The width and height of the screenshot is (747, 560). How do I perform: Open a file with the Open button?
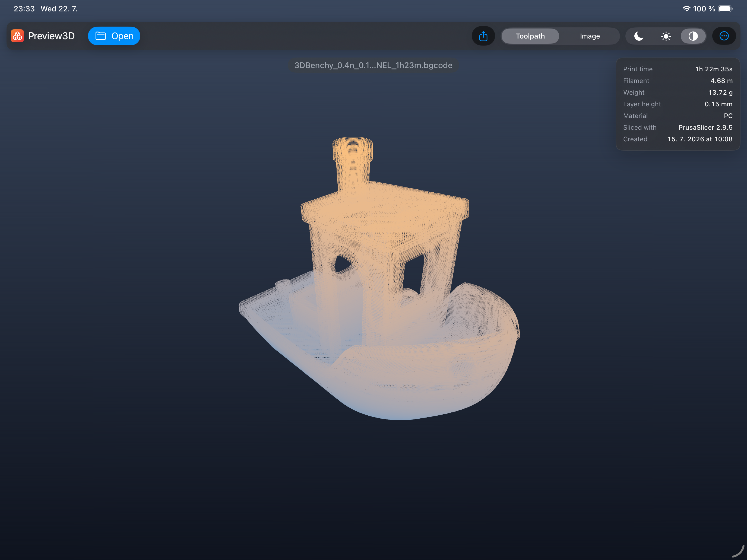(114, 36)
